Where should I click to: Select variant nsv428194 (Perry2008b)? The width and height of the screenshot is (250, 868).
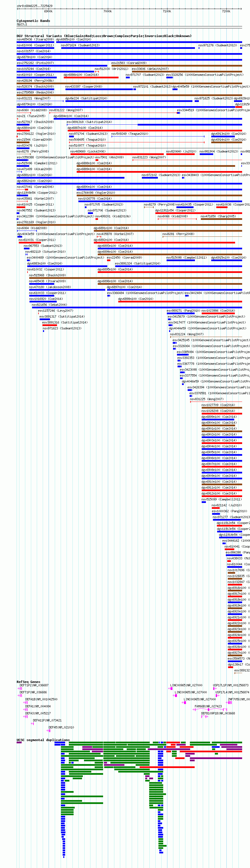[x=35, y=81]
